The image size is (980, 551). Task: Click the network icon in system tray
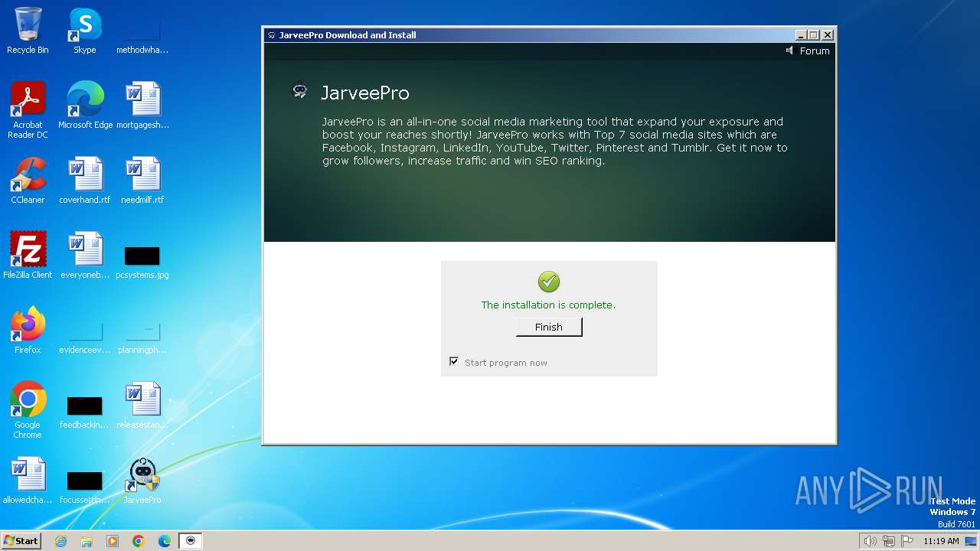pyautogui.click(x=889, y=541)
